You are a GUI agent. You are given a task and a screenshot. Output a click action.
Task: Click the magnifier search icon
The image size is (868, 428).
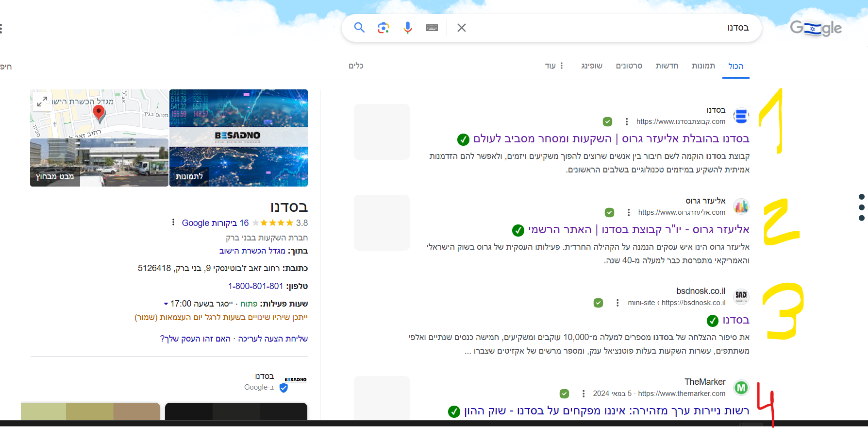[x=359, y=28]
